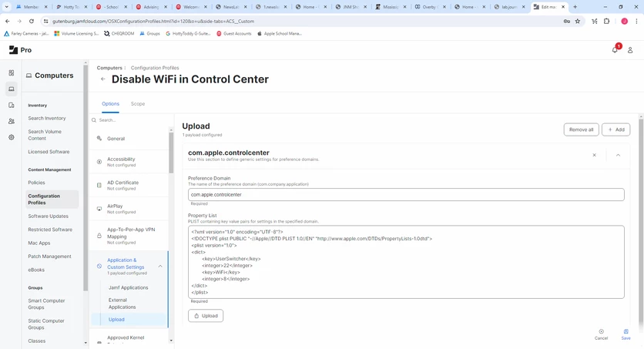Click the Add button

(x=615, y=129)
